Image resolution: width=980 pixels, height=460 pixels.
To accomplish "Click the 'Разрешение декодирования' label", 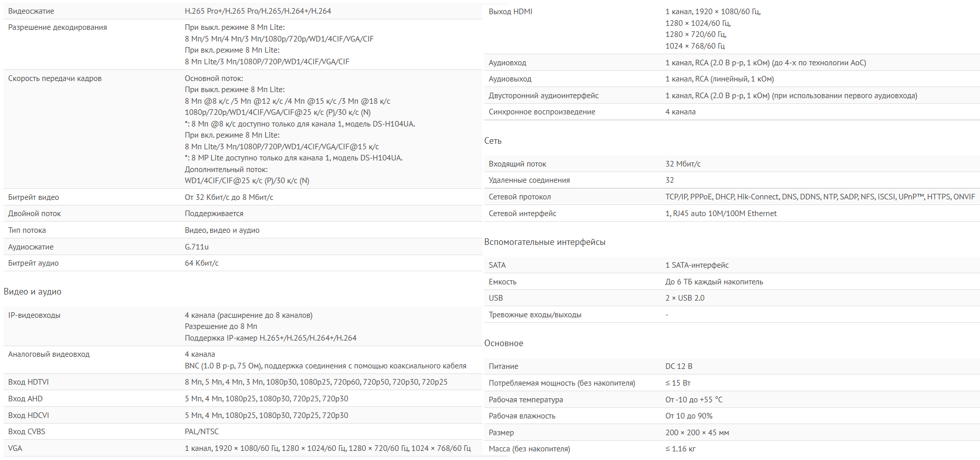I will (57, 27).
